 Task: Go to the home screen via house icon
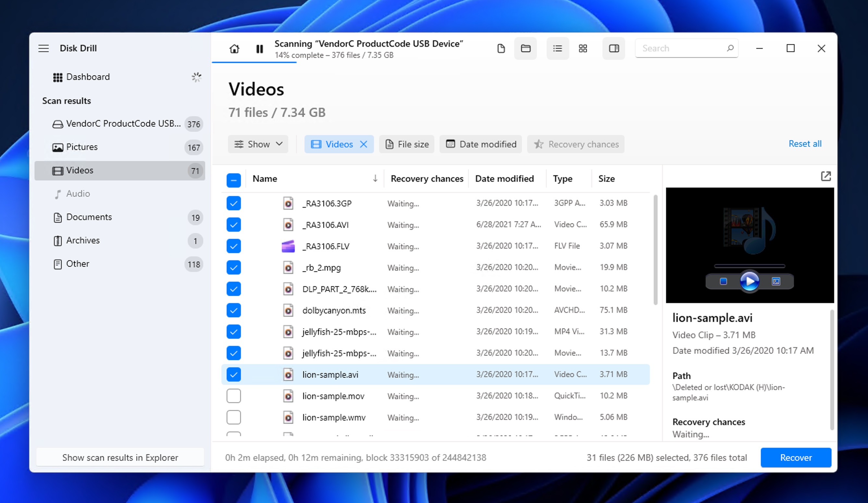click(x=234, y=49)
